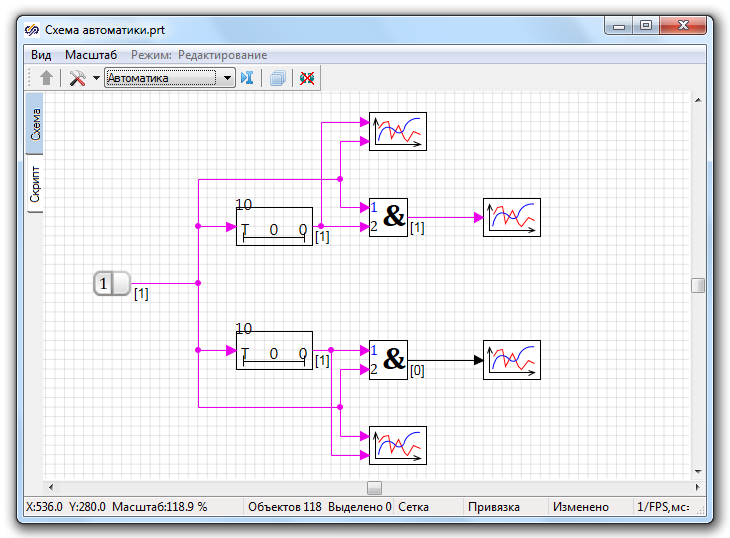Click the horizontal scrollbar thumb
The width and height of the screenshot is (730, 538).
click(x=374, y=488)
